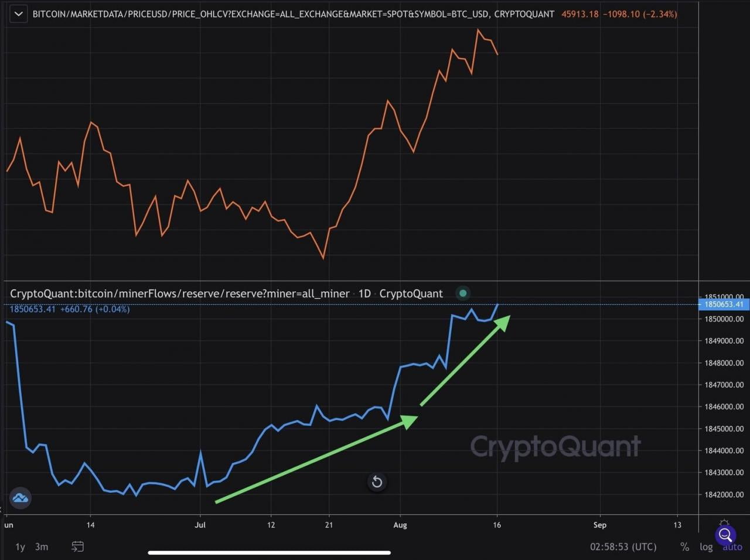Tip of upper green trend arrow
The image size is (750, 560).
tap(509, 317)
